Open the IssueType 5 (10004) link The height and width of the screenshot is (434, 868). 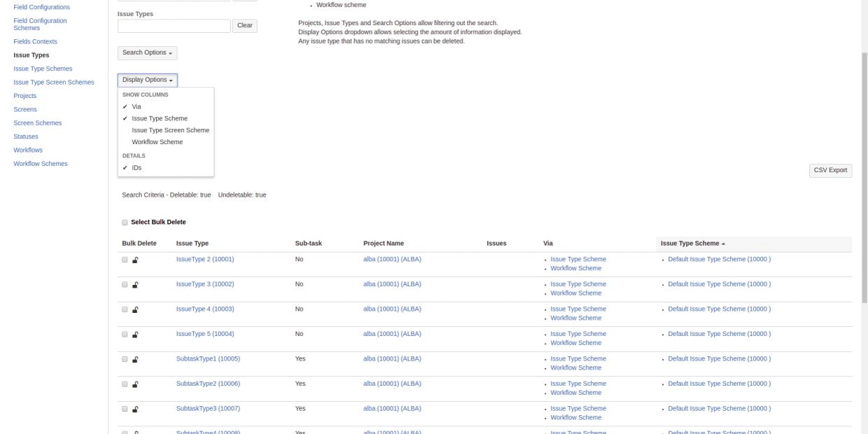coord(205,334)
